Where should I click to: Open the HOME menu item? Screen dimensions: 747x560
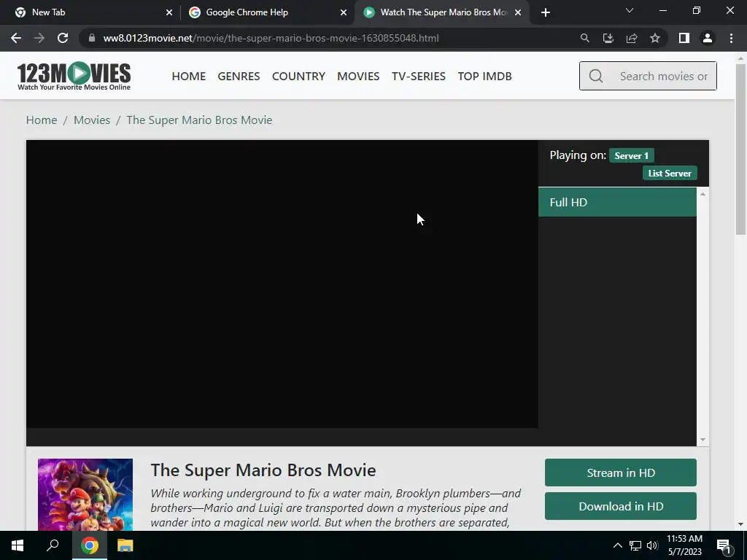[189, 76]
